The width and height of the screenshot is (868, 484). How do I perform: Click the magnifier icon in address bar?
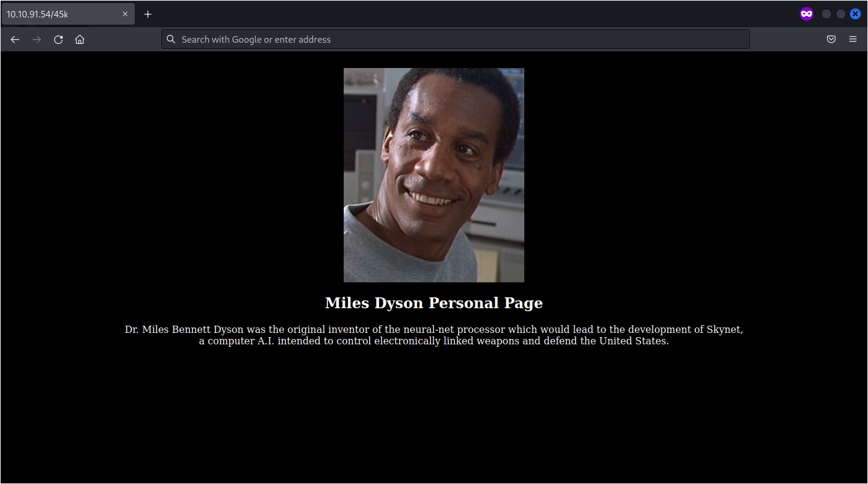click(171, 39)
